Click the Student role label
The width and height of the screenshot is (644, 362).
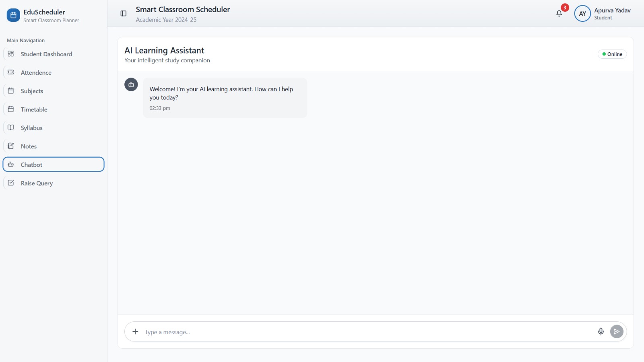603,18
